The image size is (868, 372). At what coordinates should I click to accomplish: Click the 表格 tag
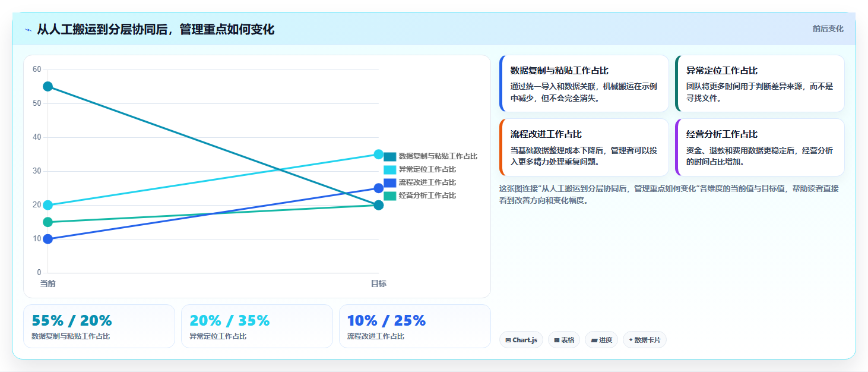[x=564, y=340]
